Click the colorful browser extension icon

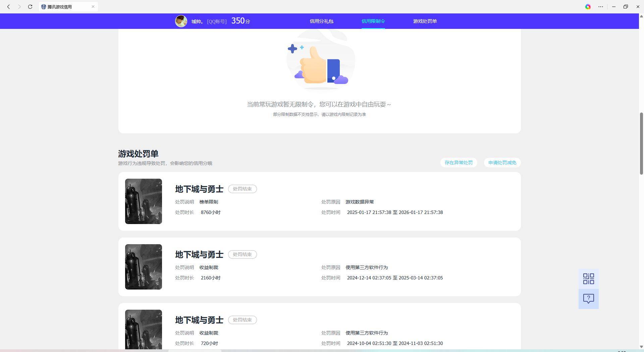588,7
